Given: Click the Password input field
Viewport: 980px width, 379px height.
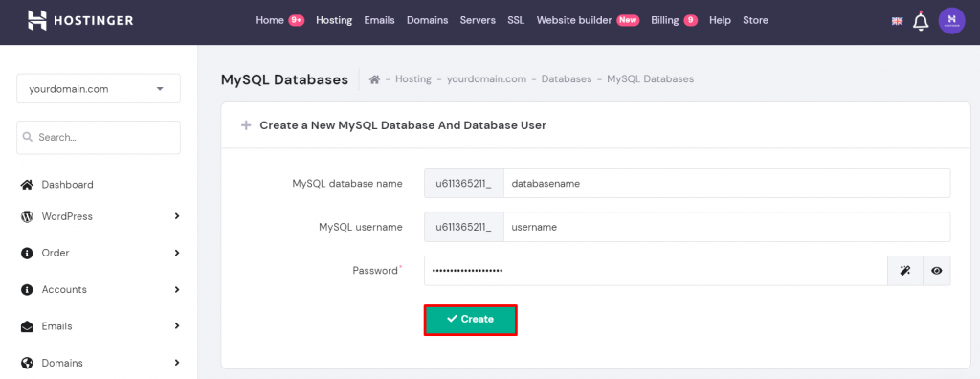Looking at the screenshot, I should pos(656,271).
